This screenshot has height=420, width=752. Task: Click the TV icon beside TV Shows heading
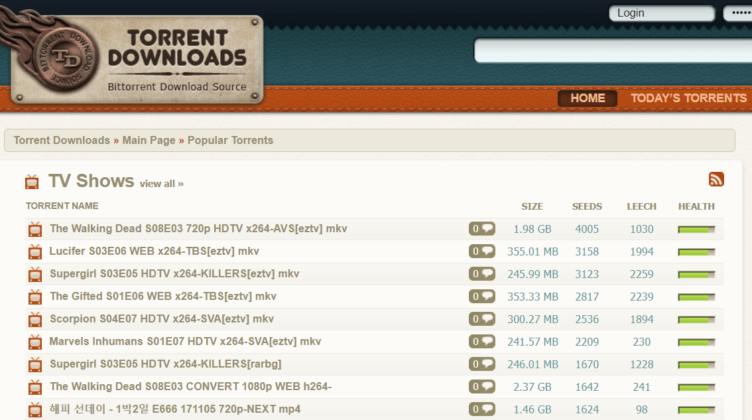32,182
